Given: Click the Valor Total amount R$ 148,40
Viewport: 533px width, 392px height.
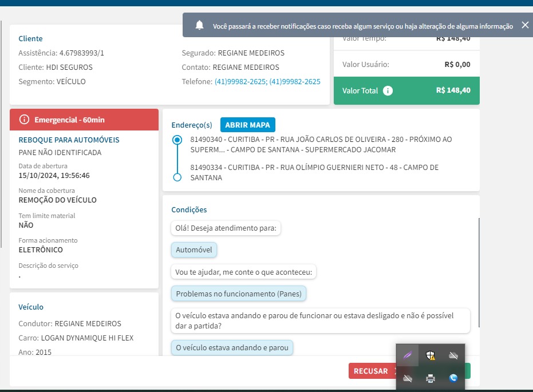Looking at the screenshot, I should [453, 90].
